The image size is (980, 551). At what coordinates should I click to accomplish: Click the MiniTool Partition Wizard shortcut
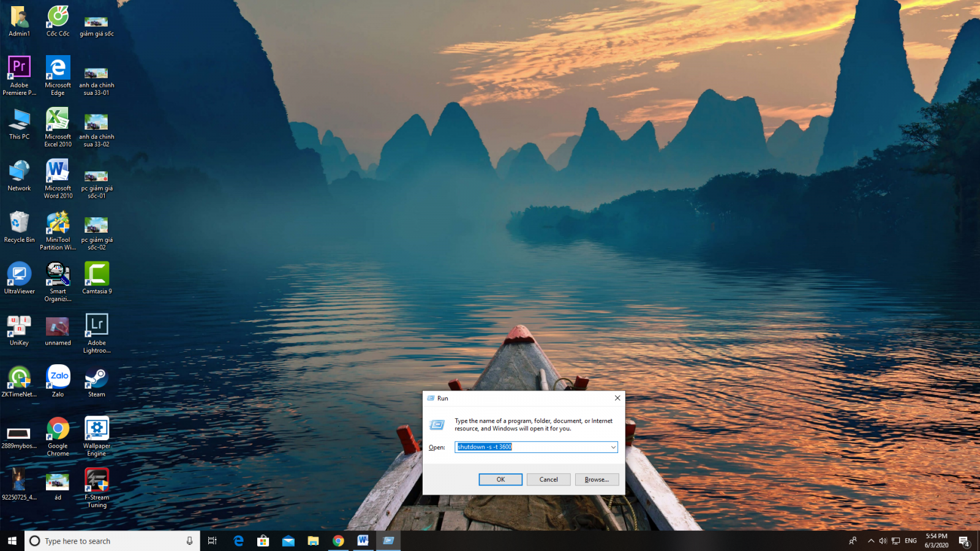58,223
